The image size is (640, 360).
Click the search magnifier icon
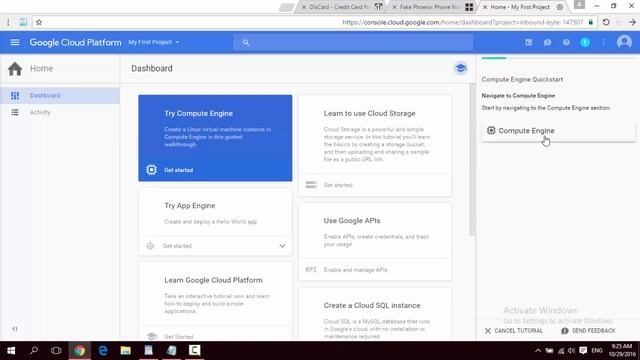tap(245, 42)
